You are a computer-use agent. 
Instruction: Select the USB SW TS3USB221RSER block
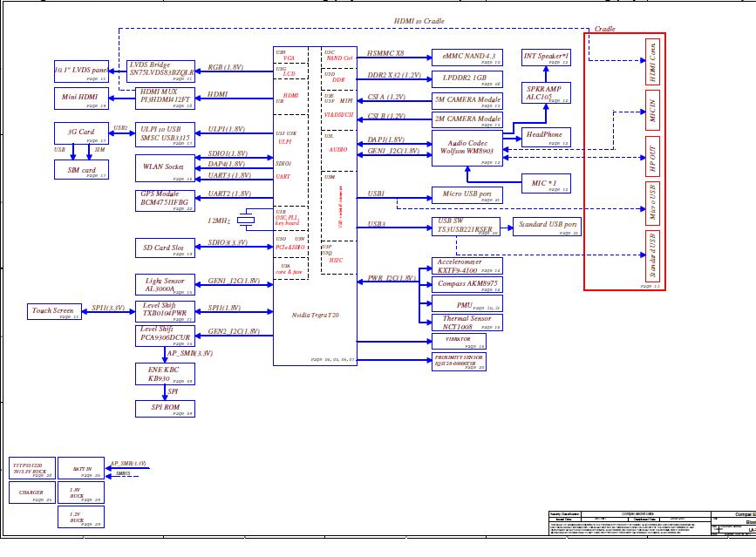[466, 227]
